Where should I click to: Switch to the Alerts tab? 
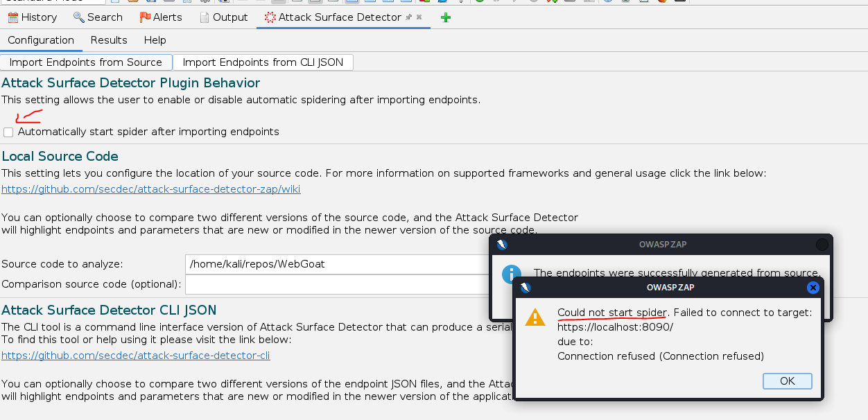[x=161, y=17]
